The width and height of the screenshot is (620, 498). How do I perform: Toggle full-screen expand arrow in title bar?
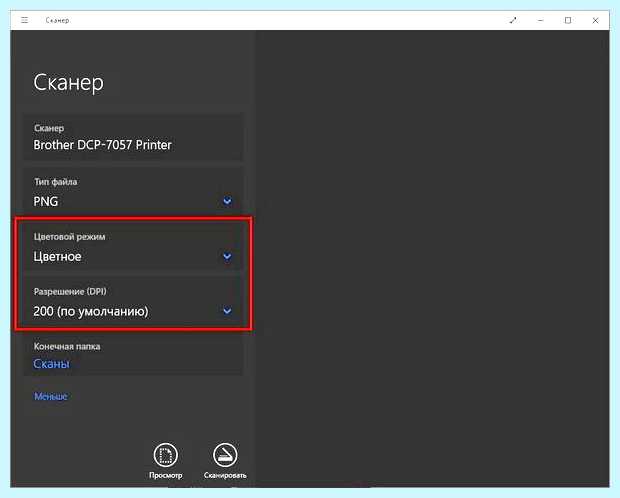[x=513, y=20]
